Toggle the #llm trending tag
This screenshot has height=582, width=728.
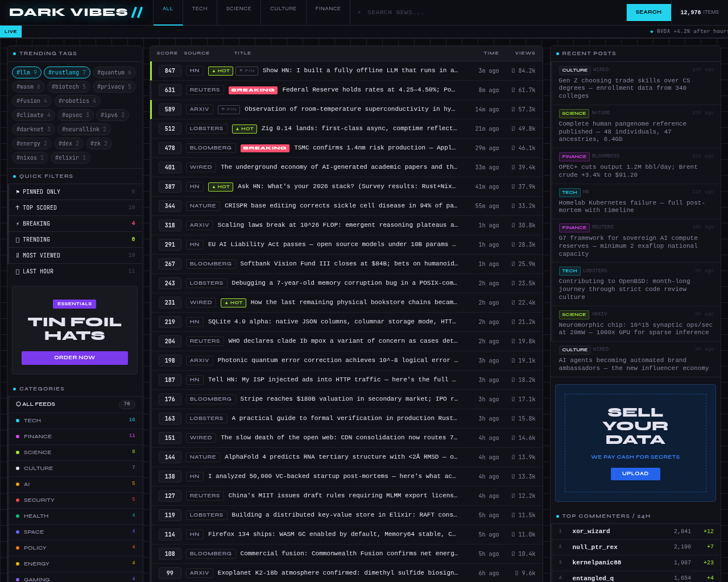pyautogui.click(x=27, y=73)
